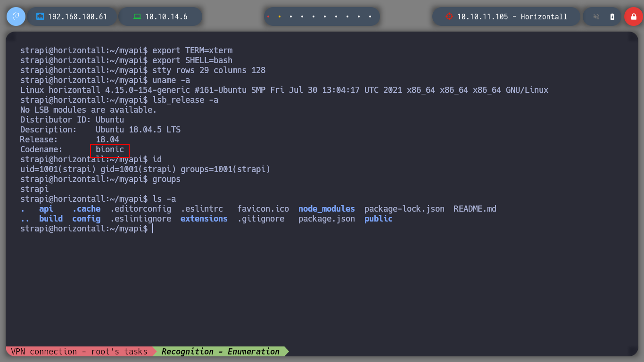Click the 'export SHELL=bash' command
This screenshot has height=362, width=644.
(192, 60)
